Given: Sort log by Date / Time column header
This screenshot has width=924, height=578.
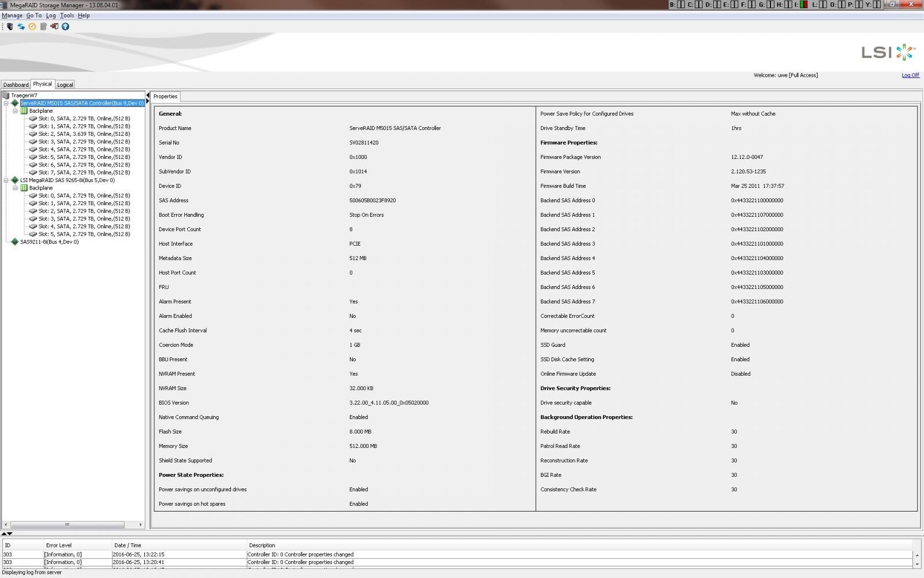Looking at the screenshot, I should coord(179,545).
